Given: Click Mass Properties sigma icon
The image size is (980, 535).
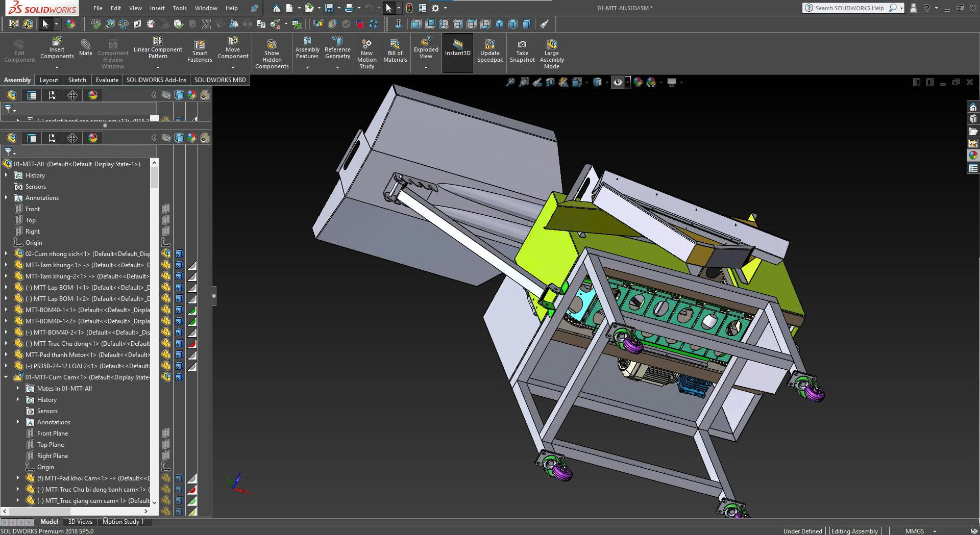Looking at the screenshot, I should click(x=206, y=24).
